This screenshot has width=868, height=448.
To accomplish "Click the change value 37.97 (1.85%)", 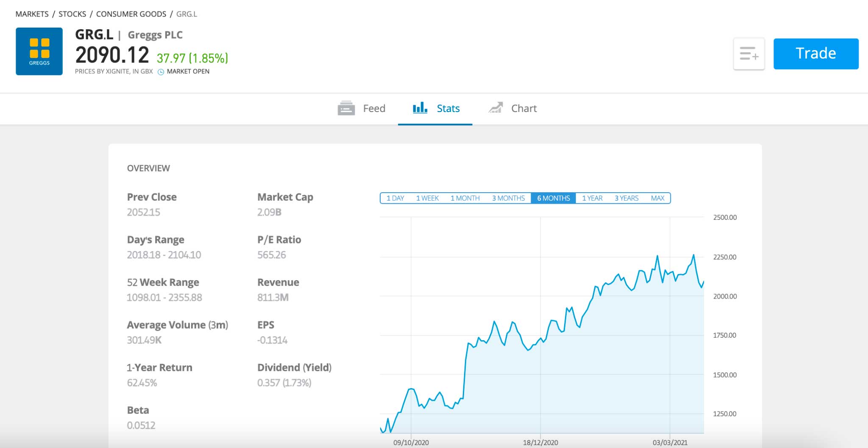I will point(192,58).
